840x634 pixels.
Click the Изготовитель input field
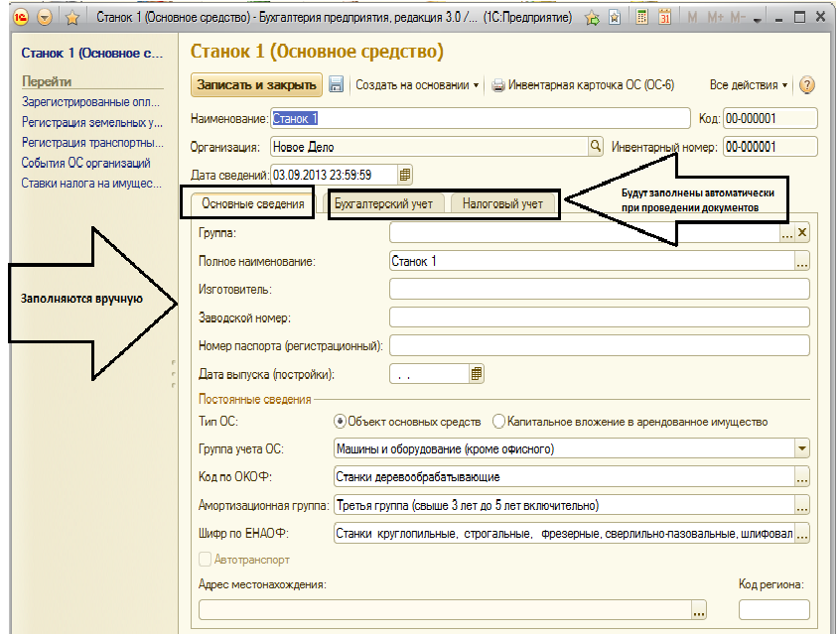pyautogui.click(x=599, y=289)
